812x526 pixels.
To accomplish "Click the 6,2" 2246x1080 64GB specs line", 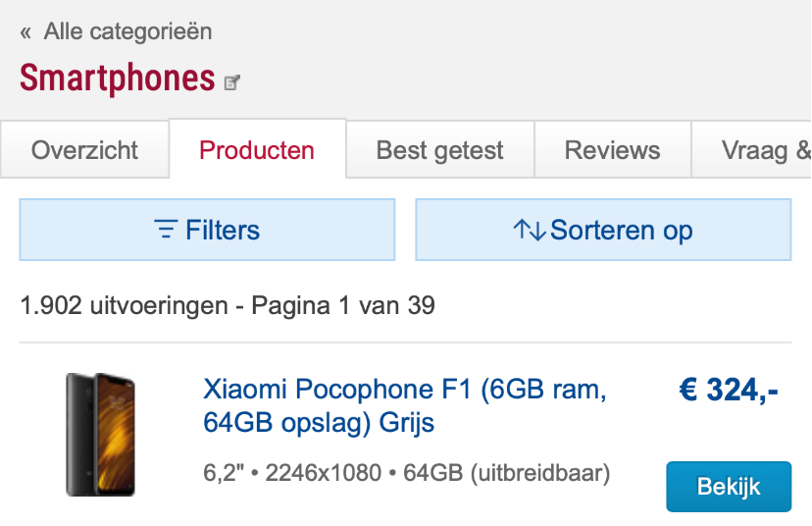I will point(406,474).
